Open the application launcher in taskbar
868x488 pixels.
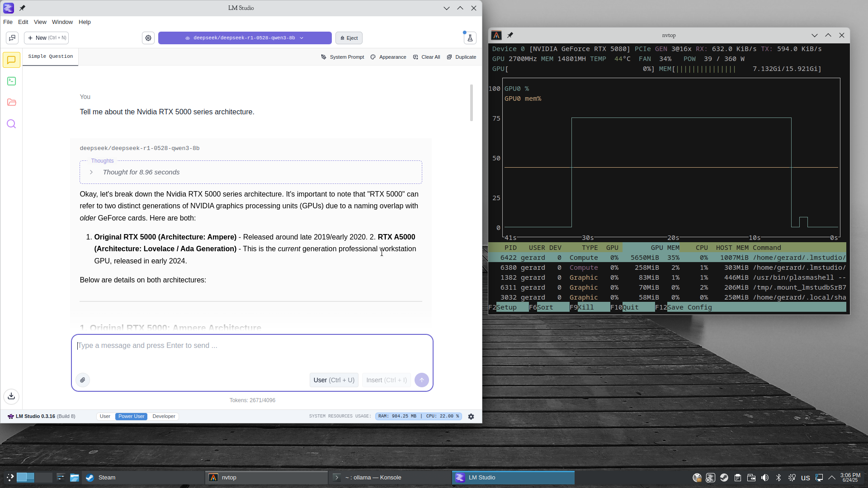coord(9,478)
